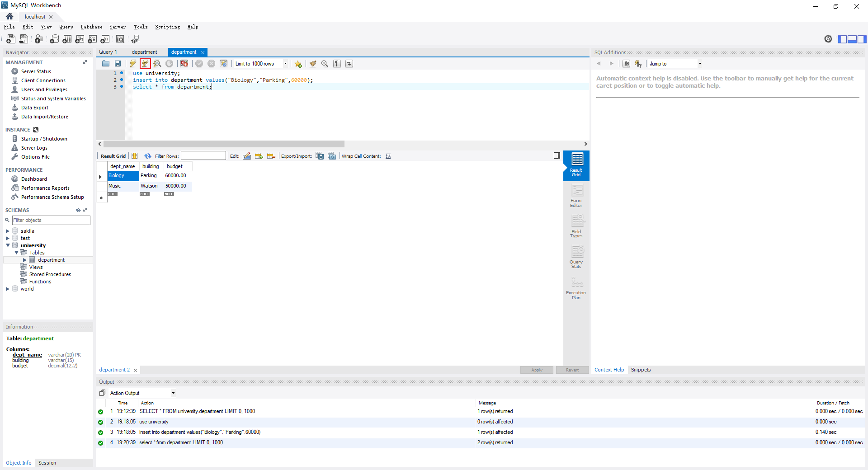
Task: Open a new SQL tab icon
Action: (x=11, y=39)
